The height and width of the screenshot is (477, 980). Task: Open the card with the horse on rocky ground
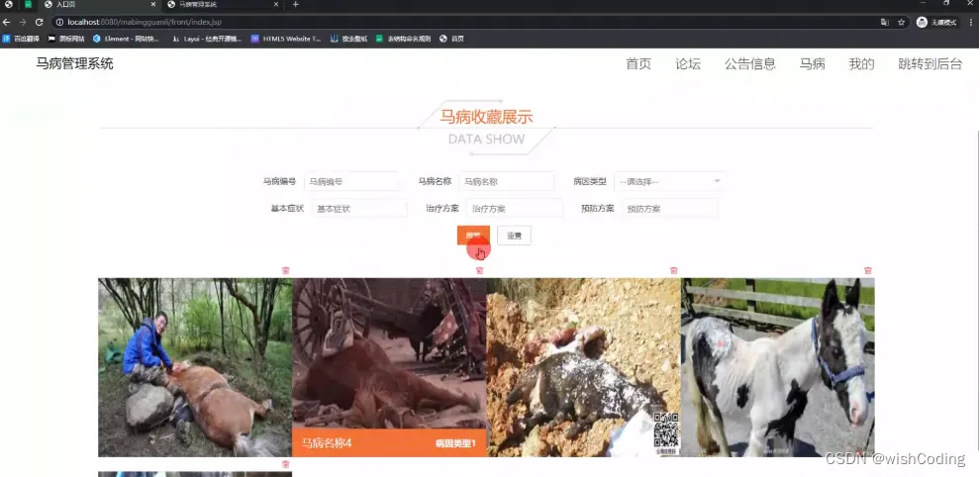[584, 367]
